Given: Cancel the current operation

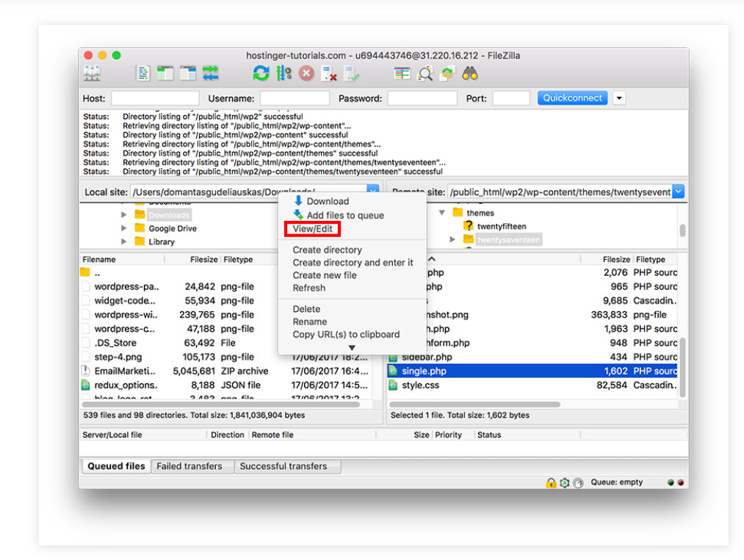Looking at the screenshot, I should coord(306,73).
